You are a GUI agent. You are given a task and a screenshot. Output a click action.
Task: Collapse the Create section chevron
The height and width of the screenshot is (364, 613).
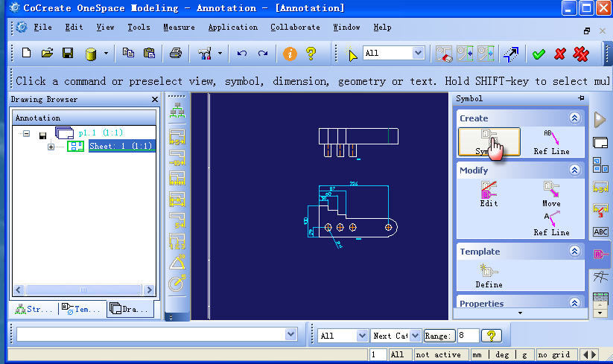[x=574, y=118]
